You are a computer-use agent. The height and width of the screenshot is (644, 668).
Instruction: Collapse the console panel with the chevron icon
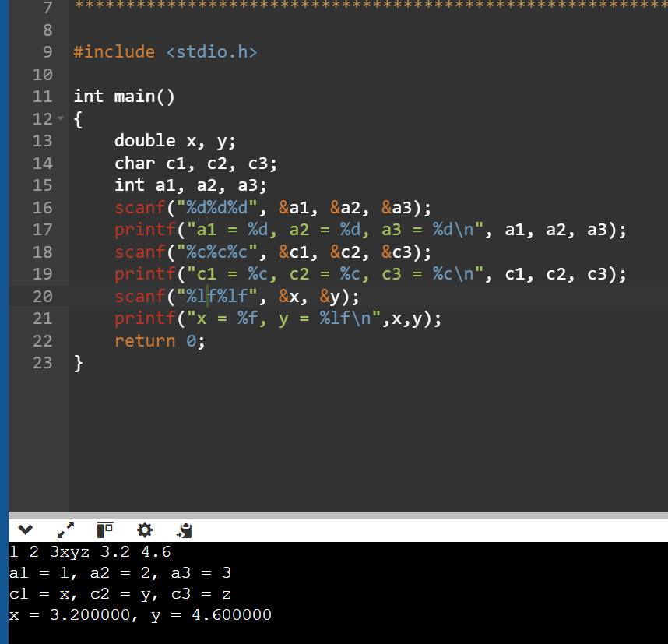[x=26, y=530]
